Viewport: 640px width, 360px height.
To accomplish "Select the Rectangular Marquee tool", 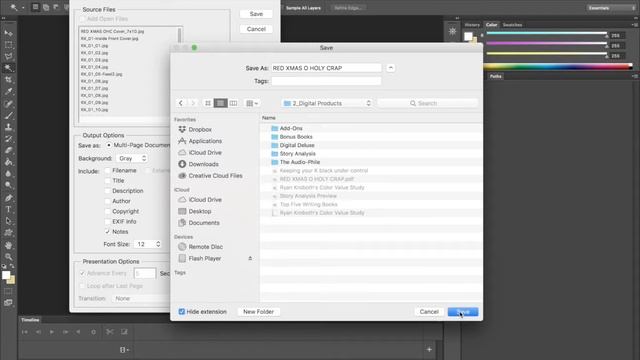I will pos(8,45).
